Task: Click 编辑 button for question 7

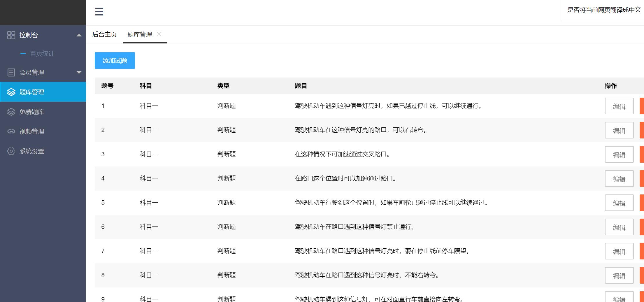Action: (619, 251)
